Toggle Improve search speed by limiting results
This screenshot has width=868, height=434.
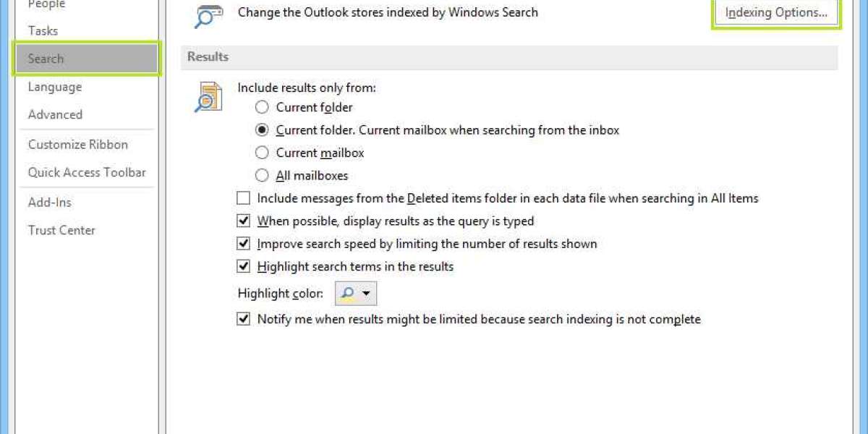[244, 244]
